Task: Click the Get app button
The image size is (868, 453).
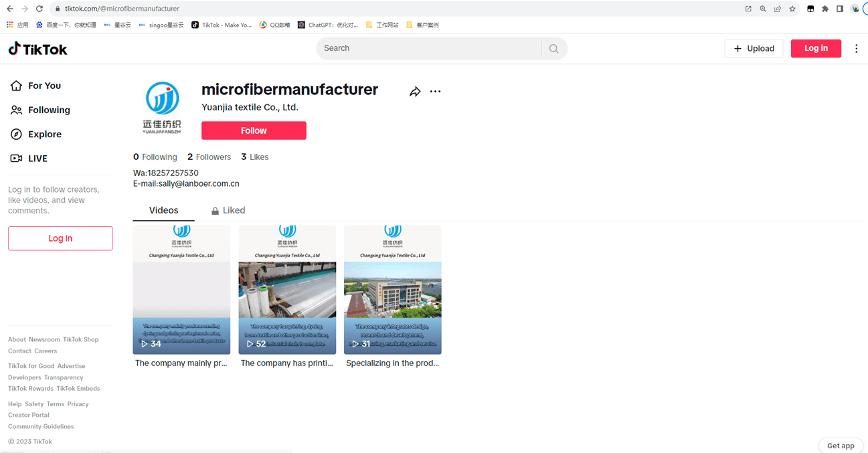Action: (841, 446)
